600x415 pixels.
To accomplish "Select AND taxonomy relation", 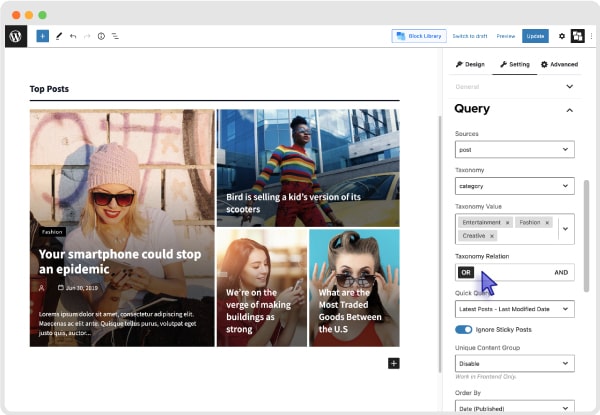I will tap(561, 272).
